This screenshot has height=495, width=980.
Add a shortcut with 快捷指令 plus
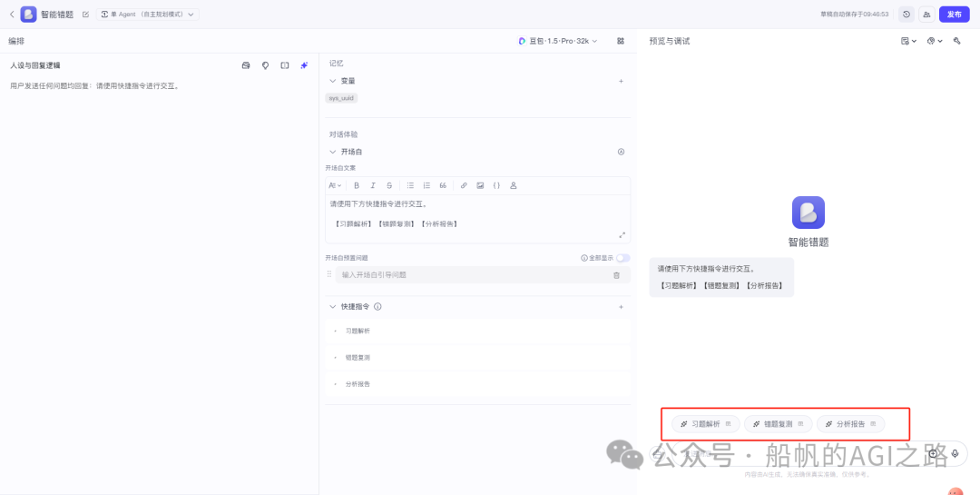click(621, 307)
